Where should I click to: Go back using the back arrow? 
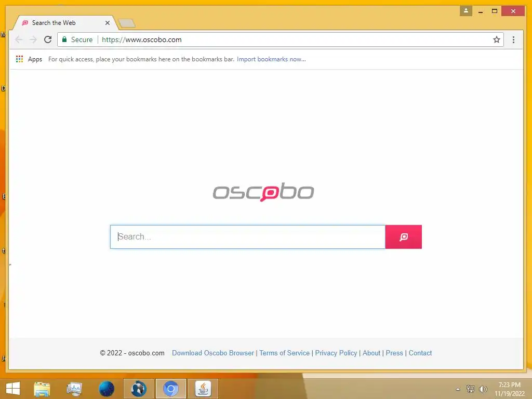tap(19, 39)
